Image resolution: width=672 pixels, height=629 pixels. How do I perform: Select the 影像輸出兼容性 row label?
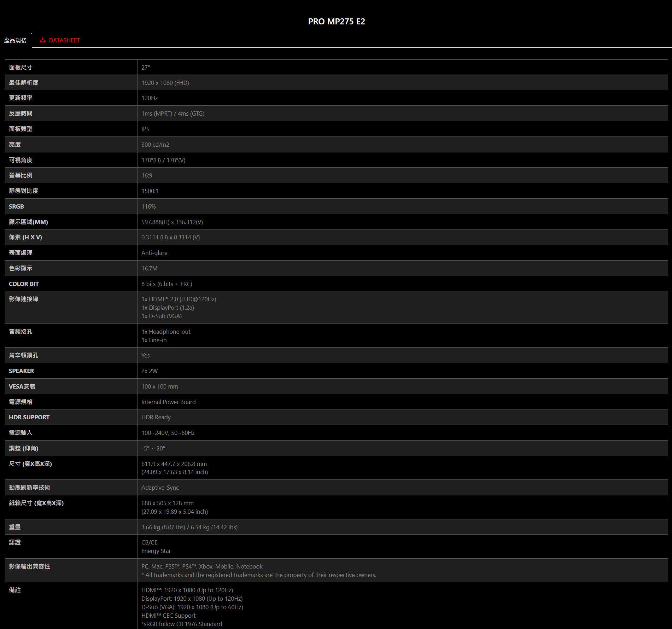29,566
